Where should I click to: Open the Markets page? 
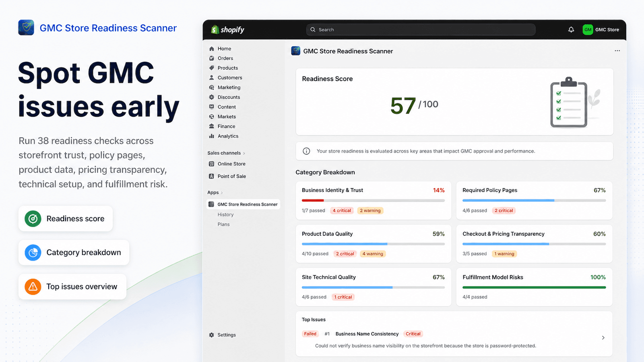coord(227,117)
